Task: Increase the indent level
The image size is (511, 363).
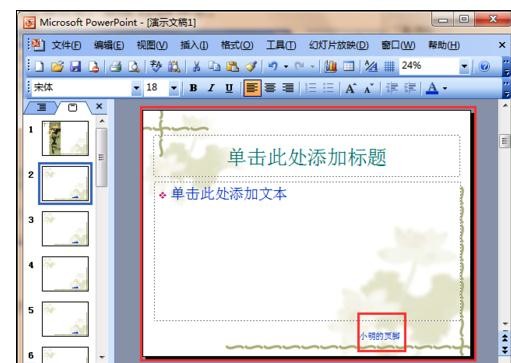Action: pos(410,88)
